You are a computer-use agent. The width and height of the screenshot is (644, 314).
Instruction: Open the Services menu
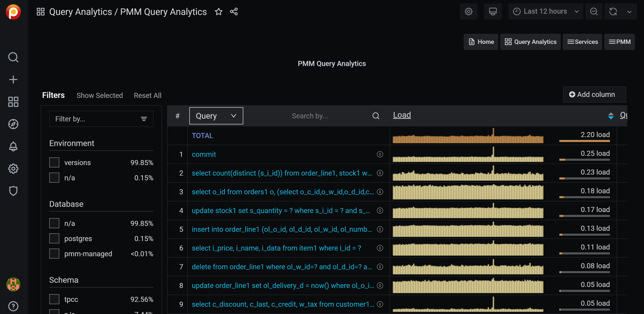click(582, 42)
